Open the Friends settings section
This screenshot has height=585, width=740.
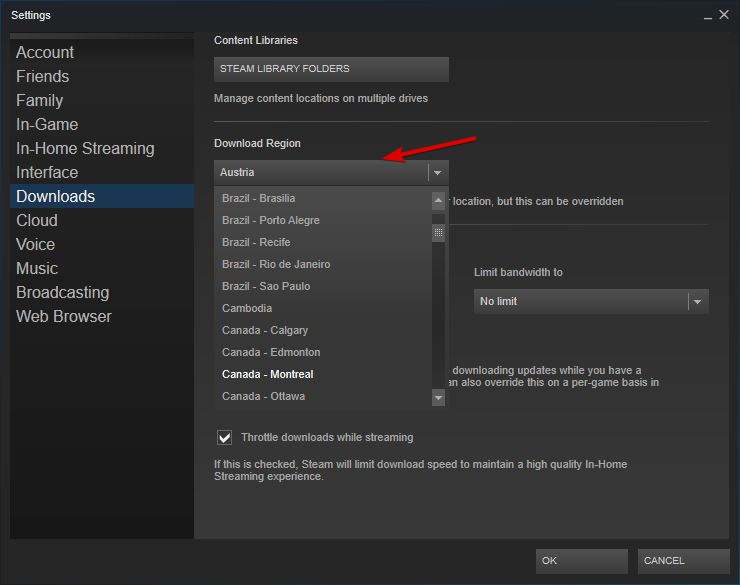point(101,76)
